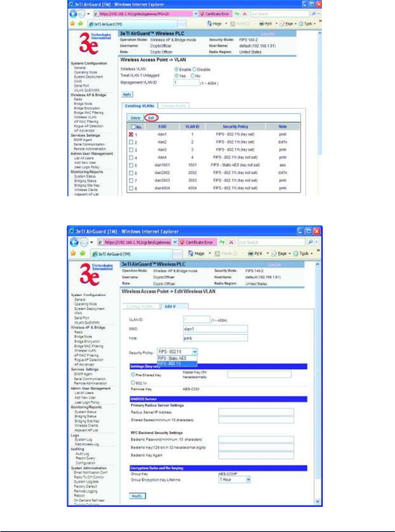Click Certificate Error shield in VLAN window
395x532 pixels.
point(203,13)
